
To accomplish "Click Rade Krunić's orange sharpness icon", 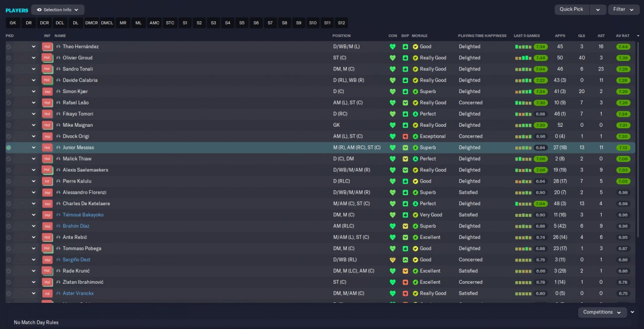I will tap(406, 271).
